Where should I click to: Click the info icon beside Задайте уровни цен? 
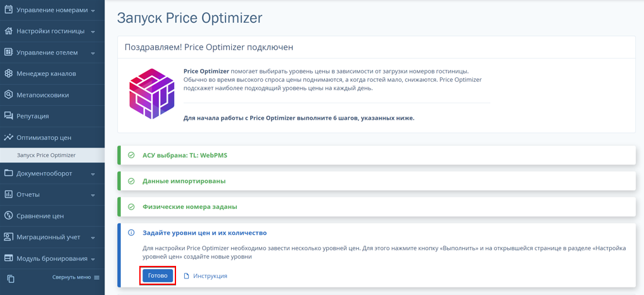132,232
